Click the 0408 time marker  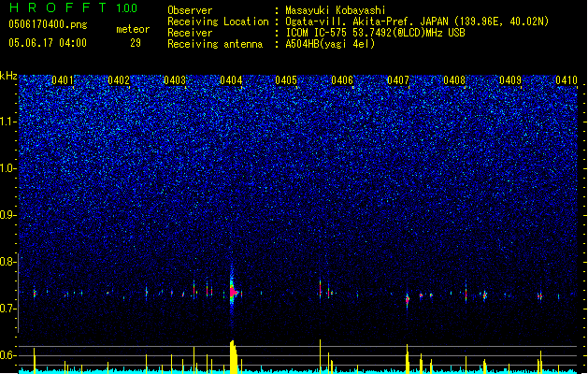(x=454, y=80)
